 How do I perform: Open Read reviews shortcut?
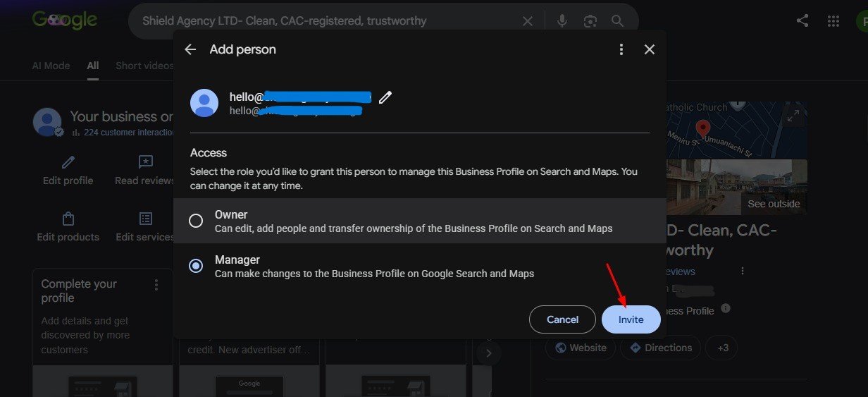[x=144, y=171]
